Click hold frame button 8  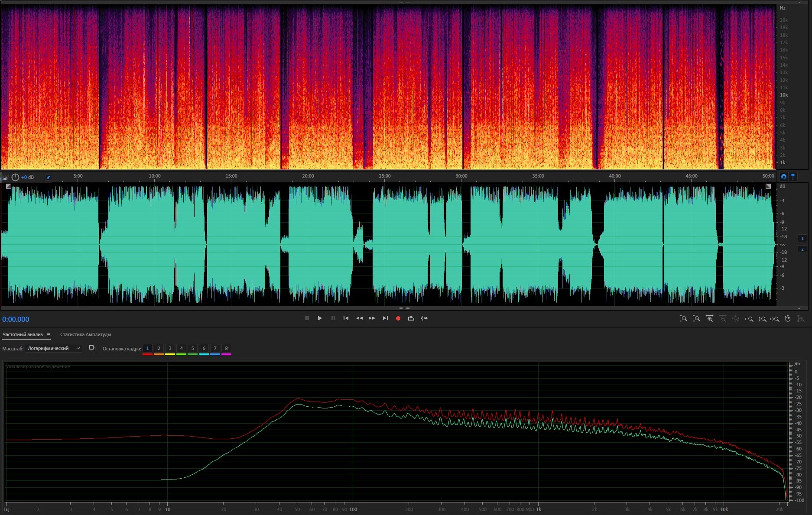226,348
